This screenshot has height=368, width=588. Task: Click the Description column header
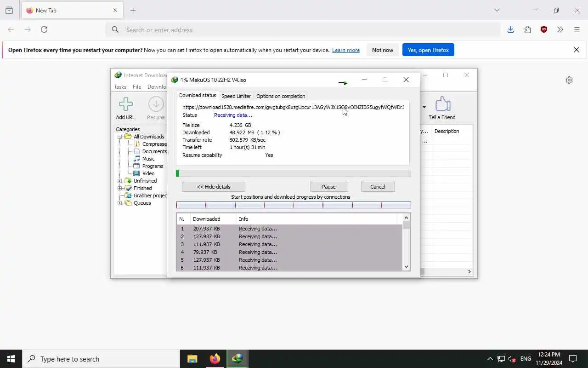pos(452,131)
